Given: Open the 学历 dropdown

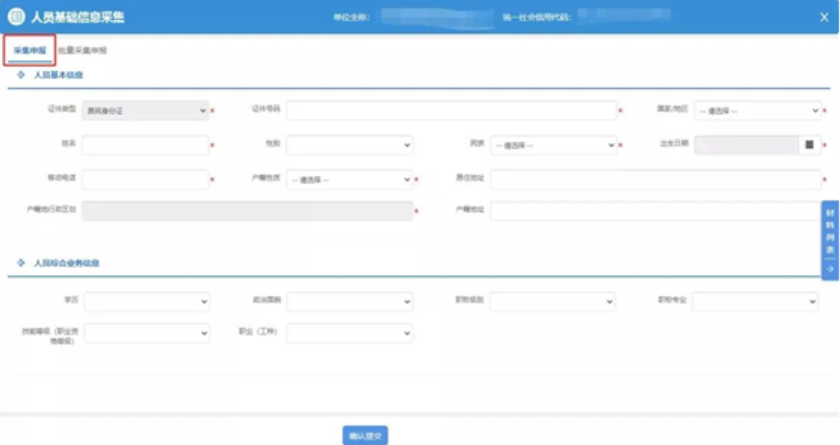Looking at the screenshot, I should (146, 301).
